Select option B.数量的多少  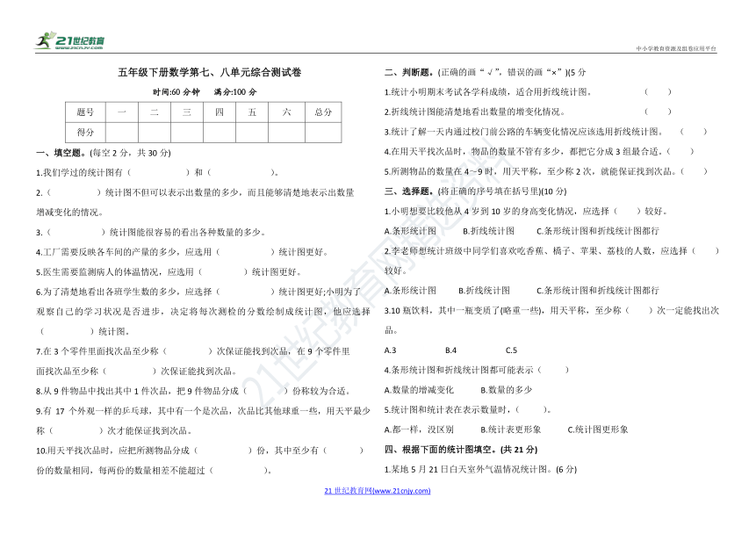pyautogui.click(x=507, y=390)
